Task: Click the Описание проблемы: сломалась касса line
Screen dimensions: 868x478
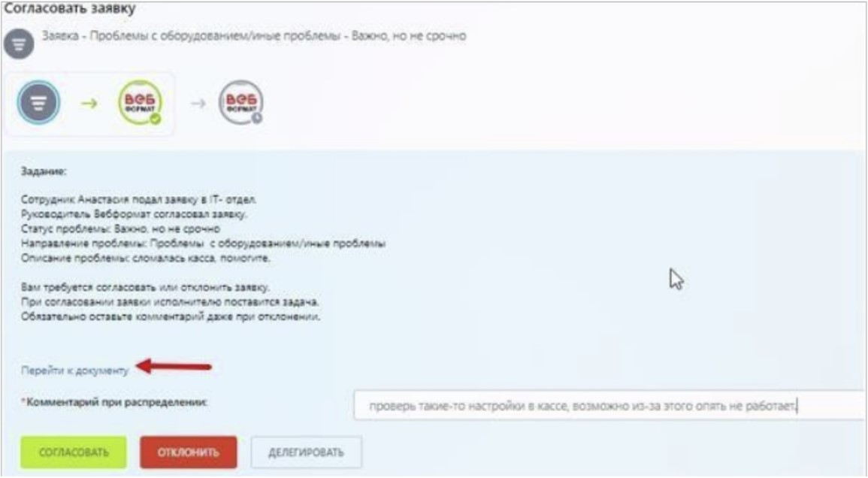Action: [x=146, y=258]
